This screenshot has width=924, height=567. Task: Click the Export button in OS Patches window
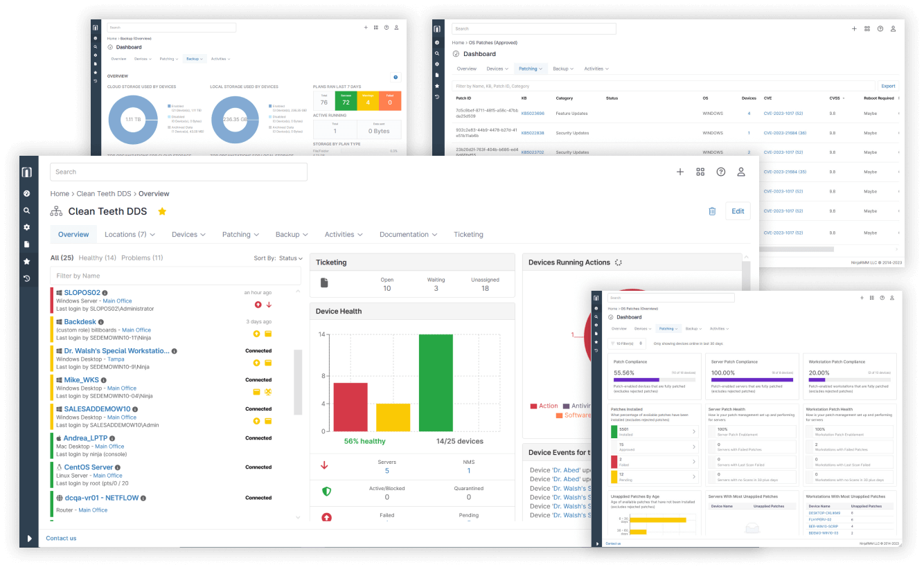[888, 87]
